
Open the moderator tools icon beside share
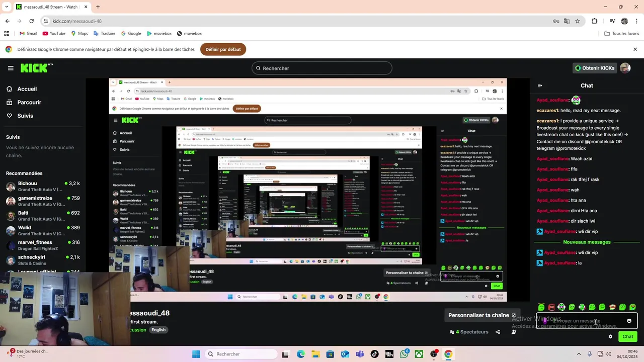pyautogui.click(x=514, y=332)
